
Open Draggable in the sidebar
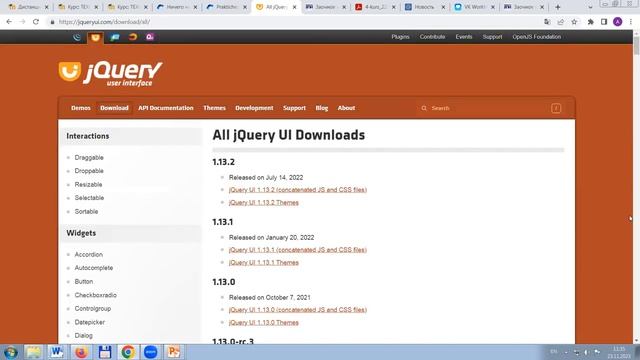pos(89,158)
